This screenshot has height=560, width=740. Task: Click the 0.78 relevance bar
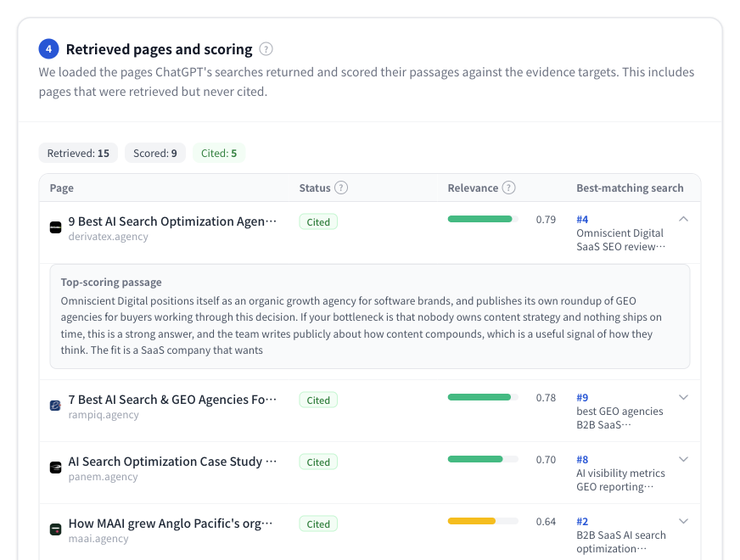tap(483, 397)
